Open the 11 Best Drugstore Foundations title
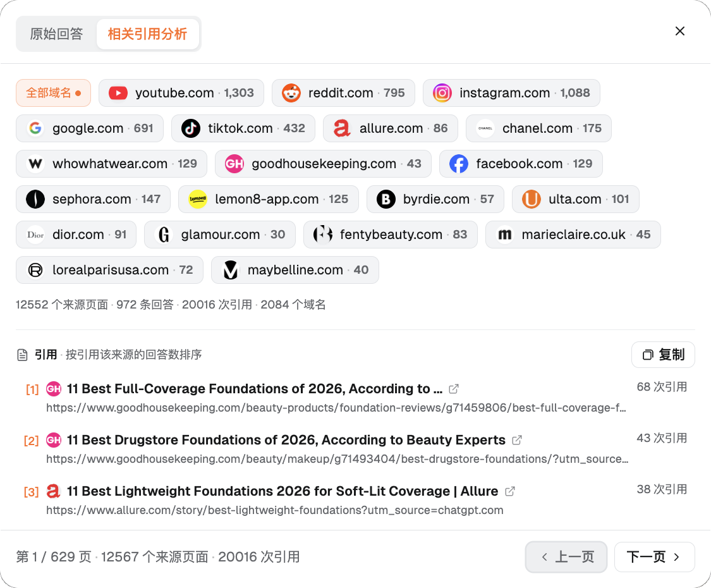The width and height of the screenshot is (711, 588). tap(286, 440)
